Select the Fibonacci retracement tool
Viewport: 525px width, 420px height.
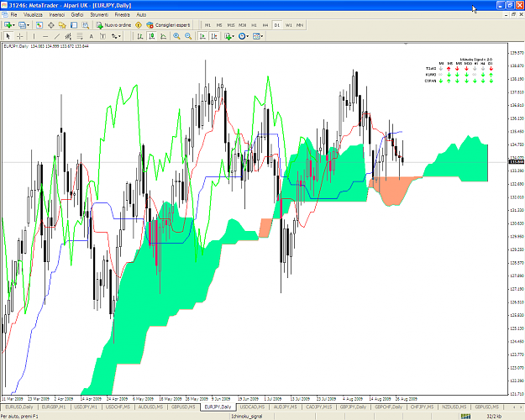80,36
